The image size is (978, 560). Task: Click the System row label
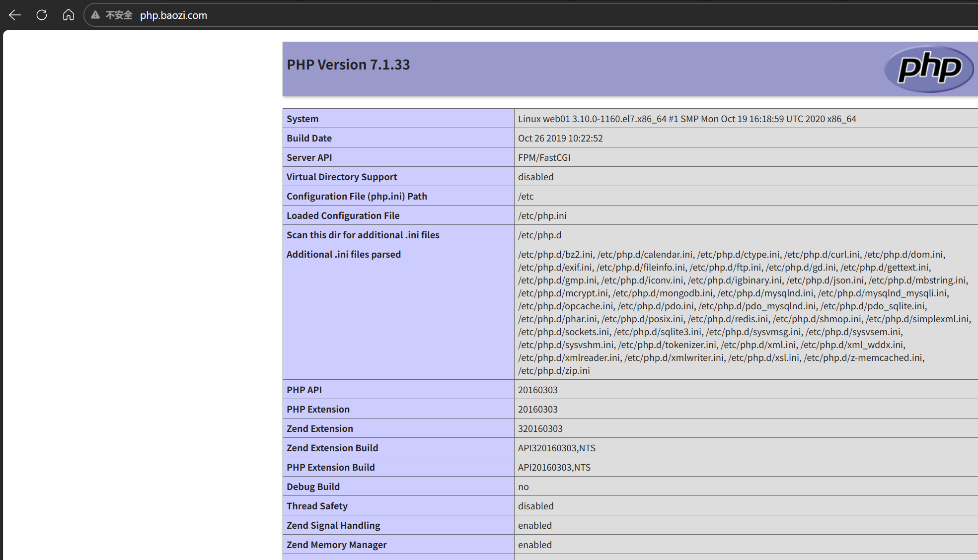pyautogui.click(x=302, y=119)
